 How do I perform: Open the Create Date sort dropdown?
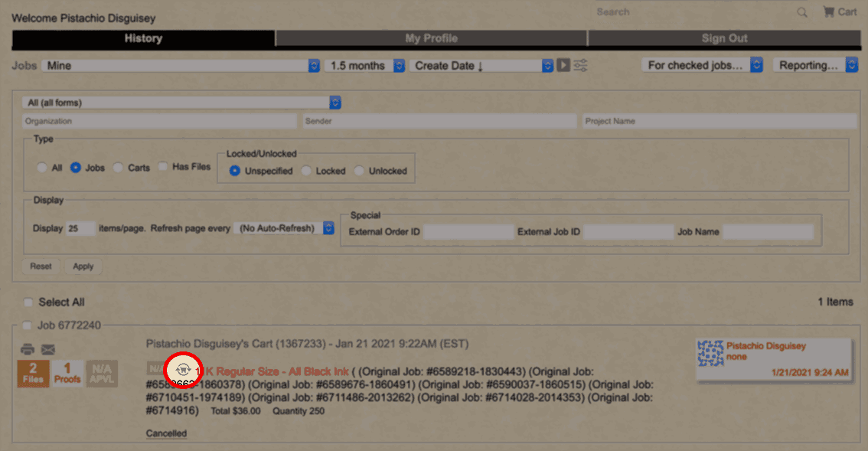481,65
